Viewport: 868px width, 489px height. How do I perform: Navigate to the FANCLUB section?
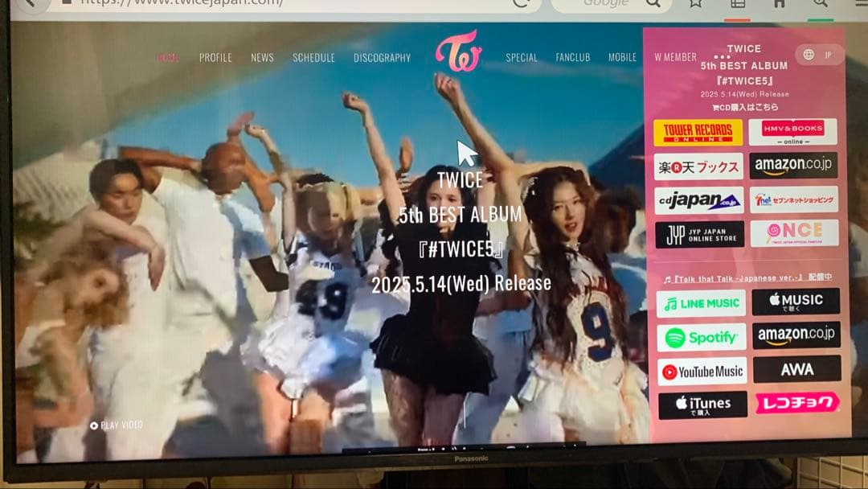coord(572,58)
